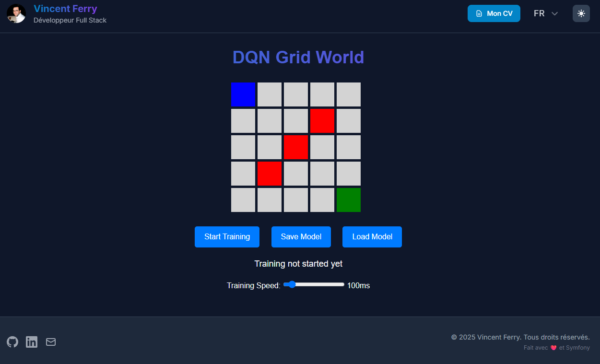Screen dimensions: 600x364
Task: Open the GitHub profile icon
Action: click(12, 342)
